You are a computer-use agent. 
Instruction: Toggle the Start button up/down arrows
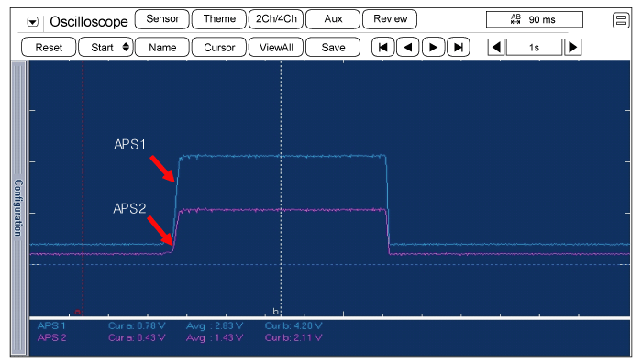pyautogui.click(x=126, y=47)
